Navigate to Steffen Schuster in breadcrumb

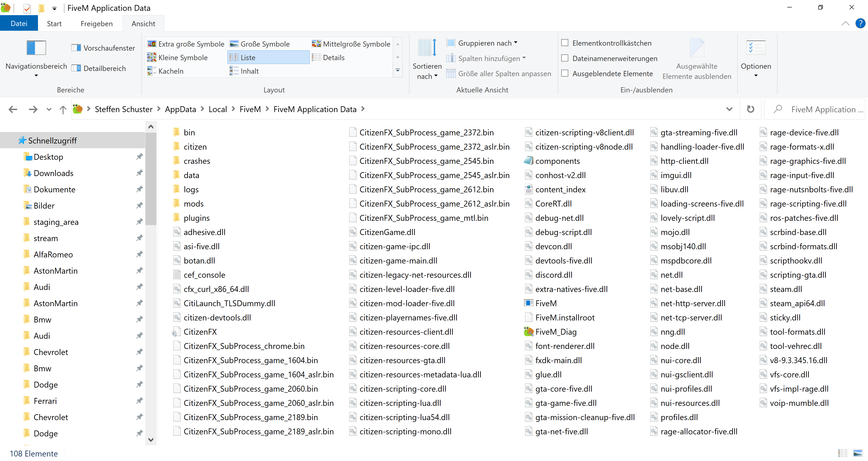tap(123, 109)
